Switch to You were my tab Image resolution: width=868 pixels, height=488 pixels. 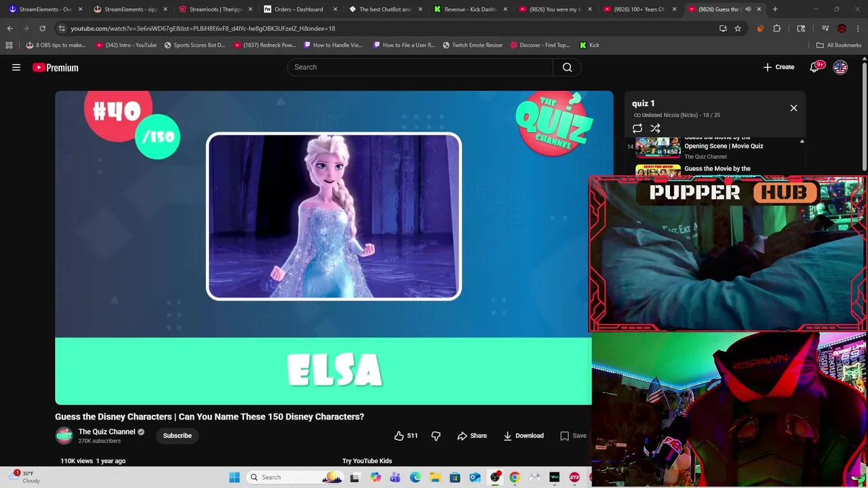555,9
